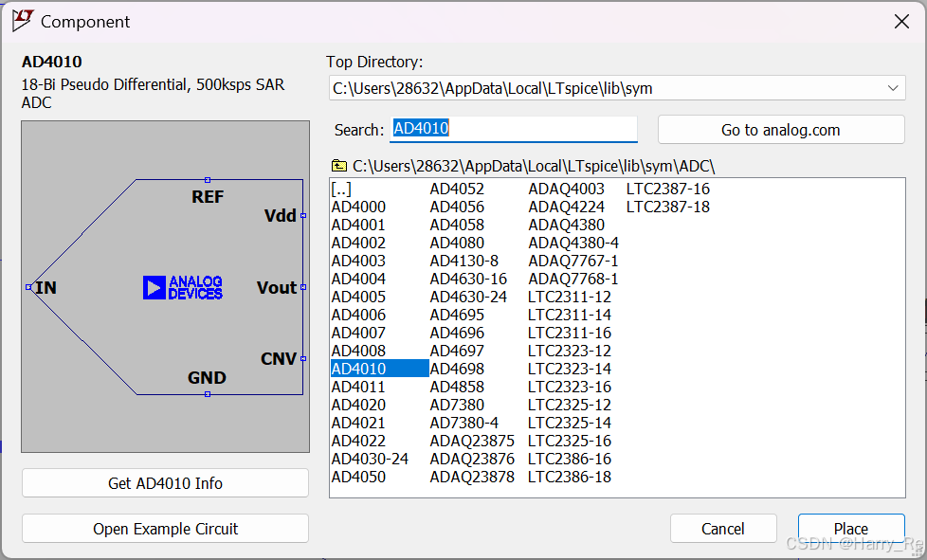The height and width of the screenshot is (560, 927).
Task: Select LTC2323-14 in the list
Action: pos(570,370)
